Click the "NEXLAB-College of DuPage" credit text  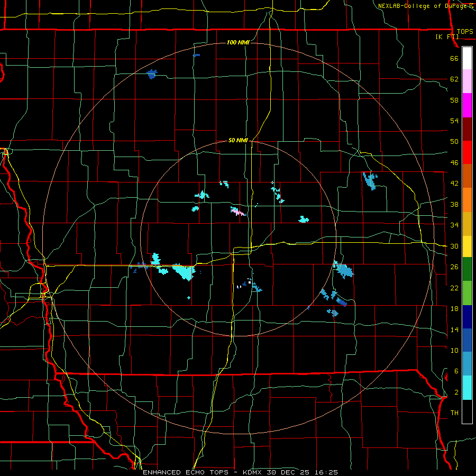[422, 6]
